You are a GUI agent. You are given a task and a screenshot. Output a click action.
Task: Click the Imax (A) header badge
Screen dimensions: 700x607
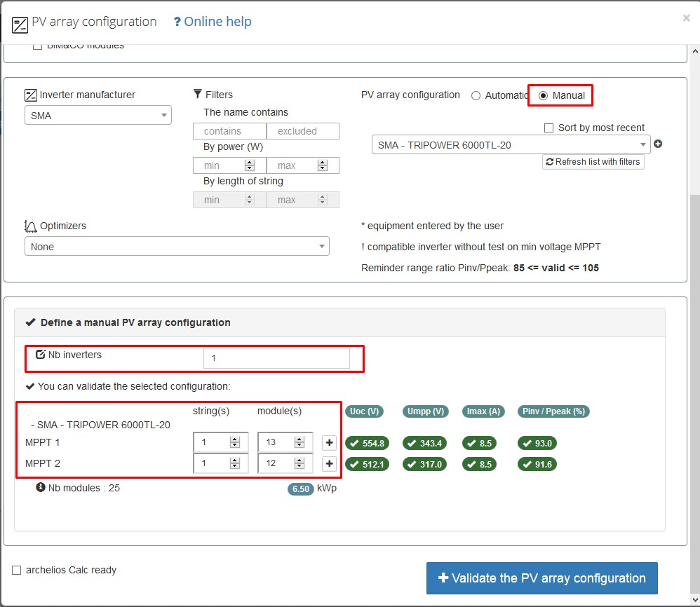[x=483, y=411]
